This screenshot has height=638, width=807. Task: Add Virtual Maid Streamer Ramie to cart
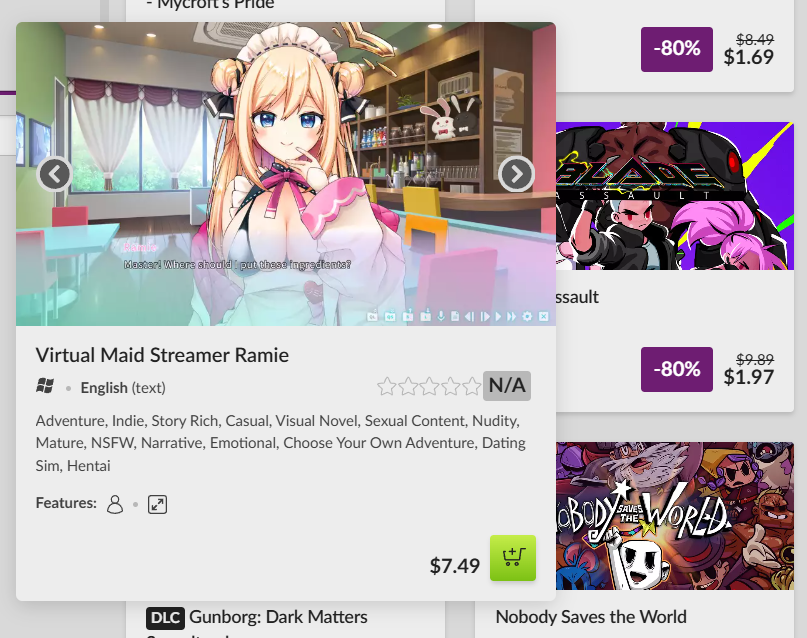(x=513, y=558)
